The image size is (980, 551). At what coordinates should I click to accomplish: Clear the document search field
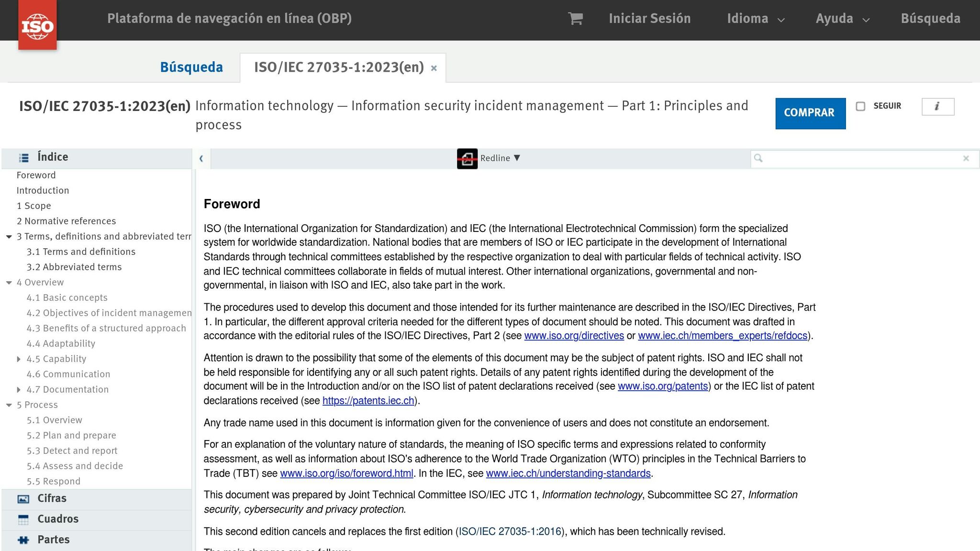pyautogui.click(x=966, y=158)
